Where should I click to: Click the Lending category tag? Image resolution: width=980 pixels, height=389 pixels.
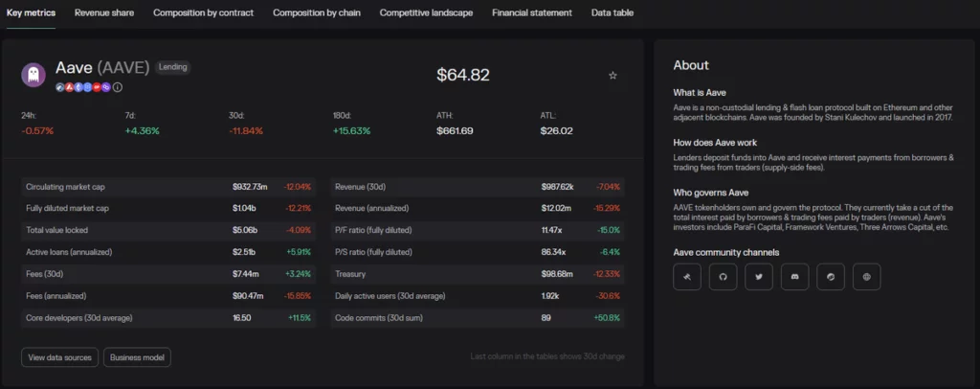coord(174,68)
